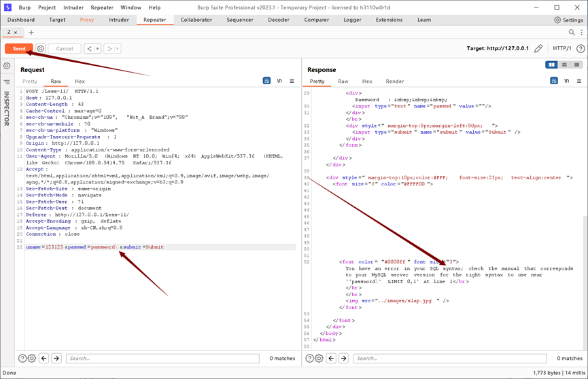This screenshot has width=588, height=379.
Task: Select side-by-side layout view icon
Action: pos(551,65)
